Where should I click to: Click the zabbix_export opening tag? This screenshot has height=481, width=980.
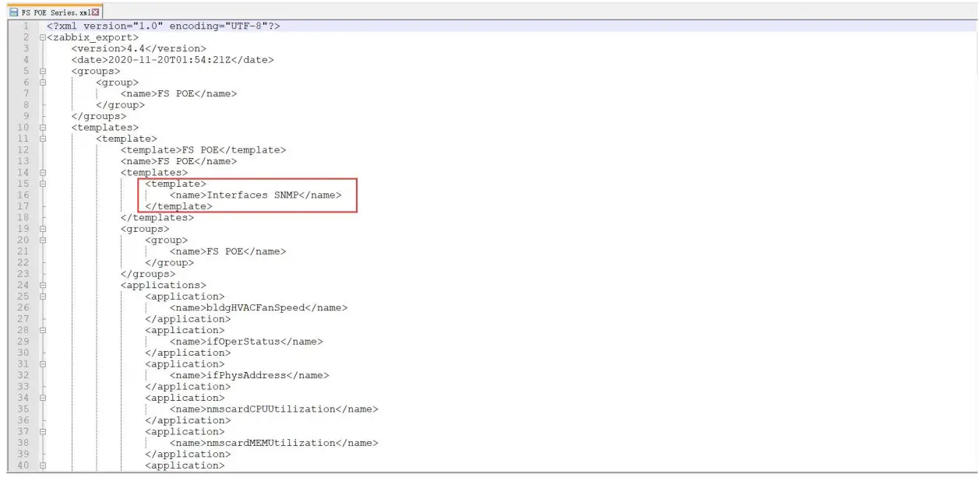93,37
